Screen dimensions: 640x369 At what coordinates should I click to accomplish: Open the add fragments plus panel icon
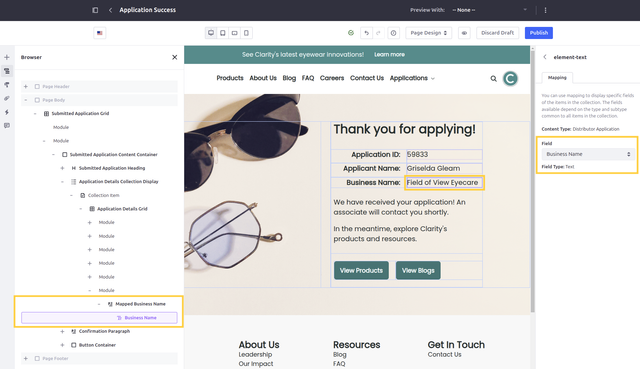[x=7, y=57]
